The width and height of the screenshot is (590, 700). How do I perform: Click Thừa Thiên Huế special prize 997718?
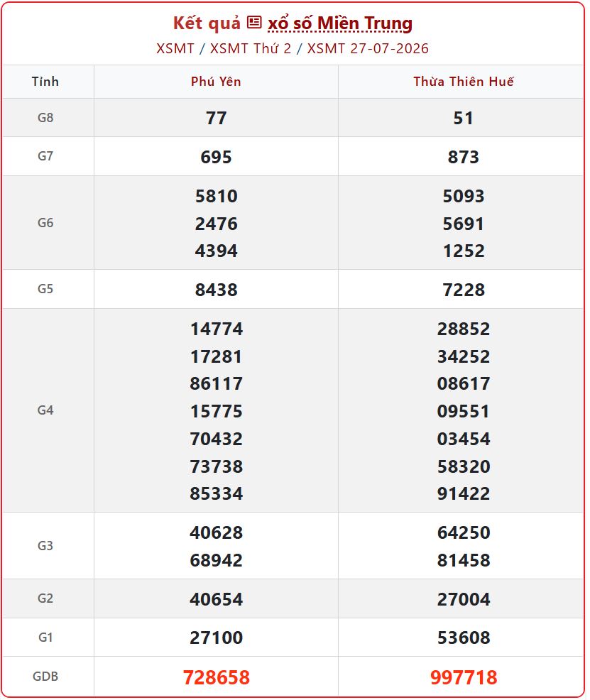[x=463, y=677]
